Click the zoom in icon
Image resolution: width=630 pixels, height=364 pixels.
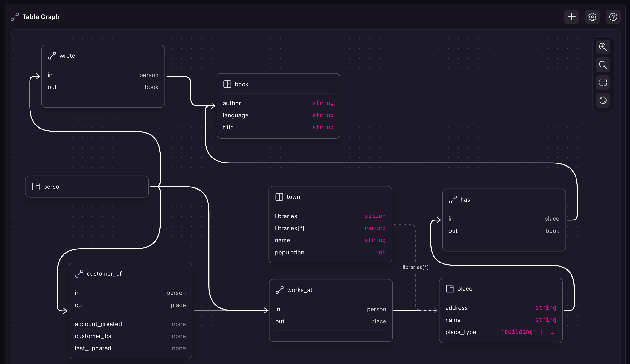point(603,47)
